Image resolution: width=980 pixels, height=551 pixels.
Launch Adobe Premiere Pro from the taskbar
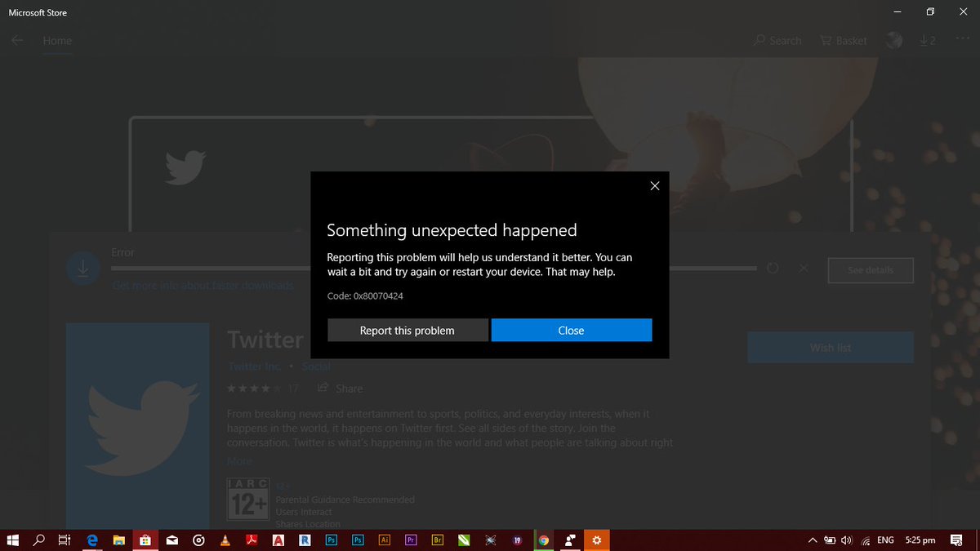coord(411,540)
